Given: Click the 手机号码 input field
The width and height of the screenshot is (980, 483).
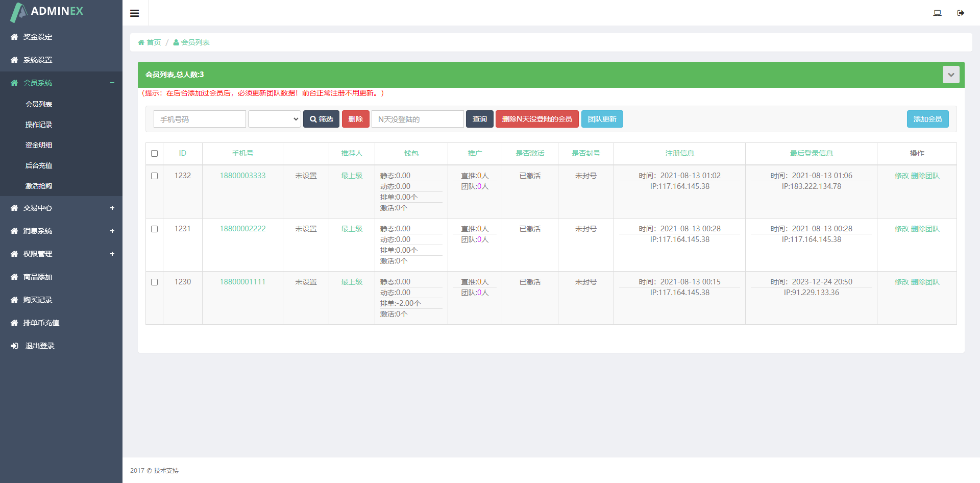Looking at the screenshot, I should pos(200,119).
